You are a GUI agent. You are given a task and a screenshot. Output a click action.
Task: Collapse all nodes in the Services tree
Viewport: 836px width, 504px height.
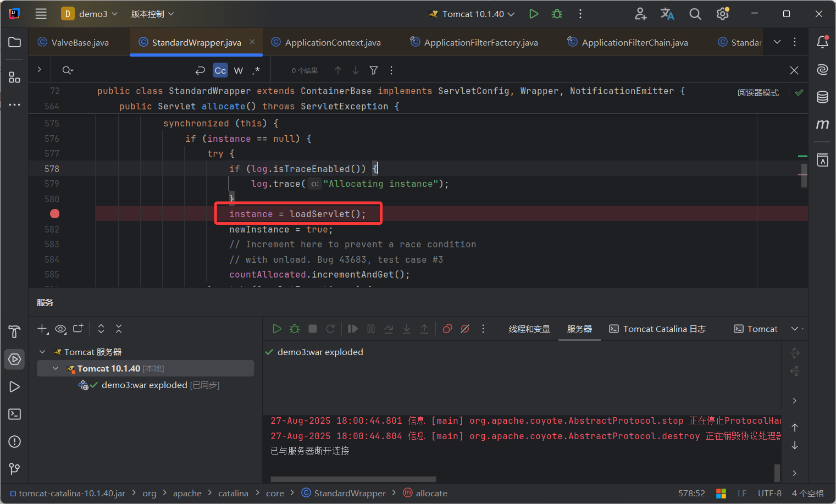click(x=119, y=329)
